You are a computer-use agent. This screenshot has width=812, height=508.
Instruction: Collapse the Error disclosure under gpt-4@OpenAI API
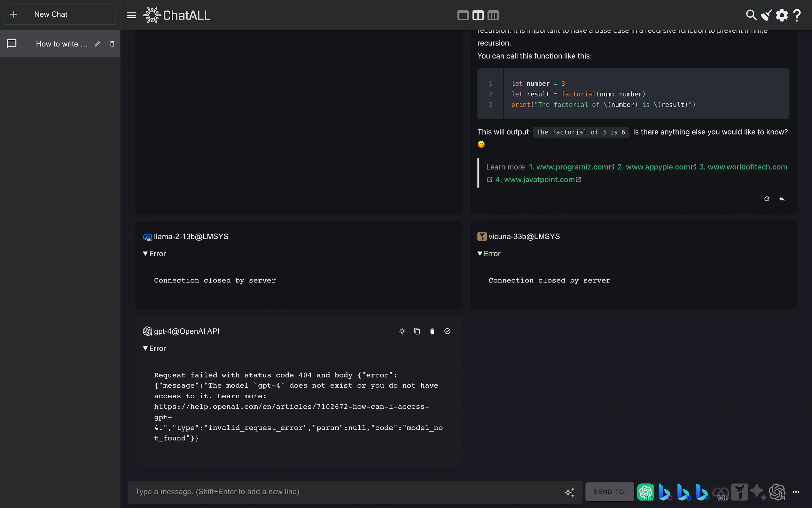[x=154, y=348]
